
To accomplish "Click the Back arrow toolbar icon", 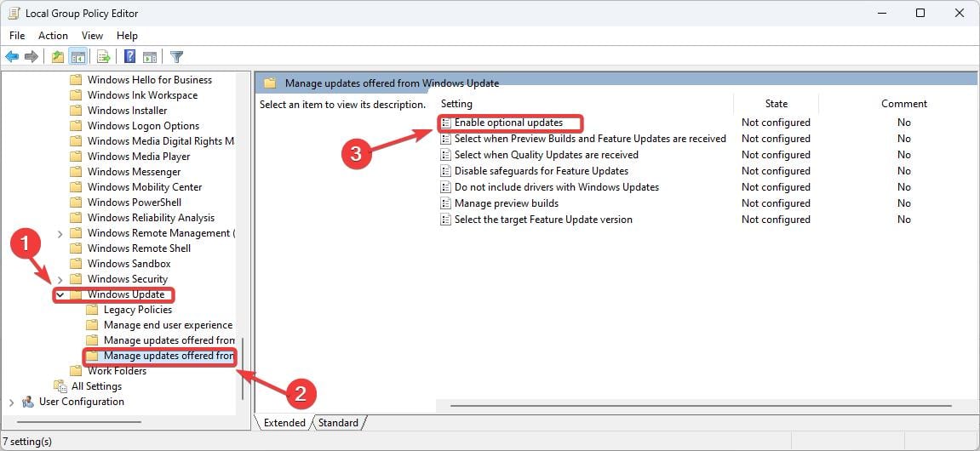I will [x=12, y=57].
